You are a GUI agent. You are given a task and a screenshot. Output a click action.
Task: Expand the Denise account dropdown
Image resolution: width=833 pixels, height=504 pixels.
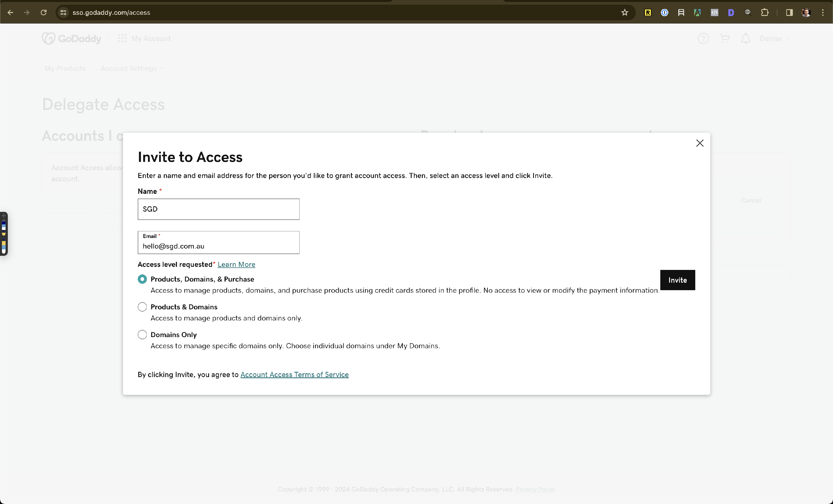[774, 39]
